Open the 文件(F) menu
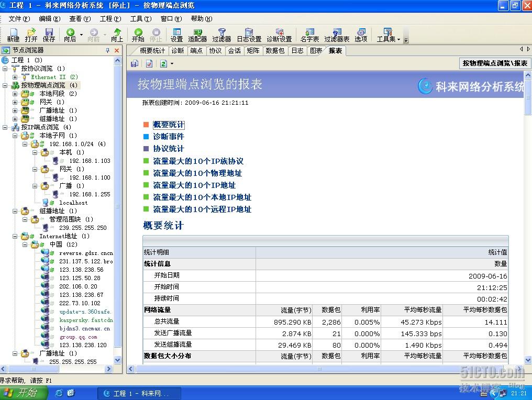532x400 pixels. tap(19, 19)
